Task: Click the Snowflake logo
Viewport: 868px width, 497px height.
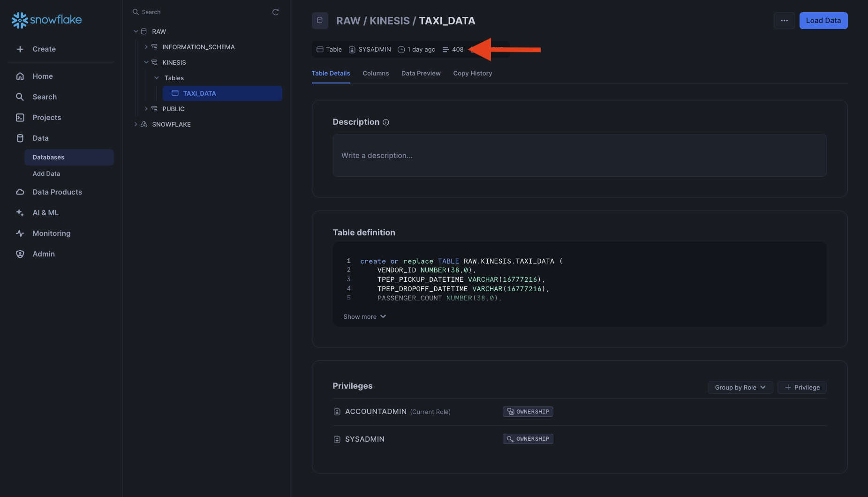Action: click(46, 20)
